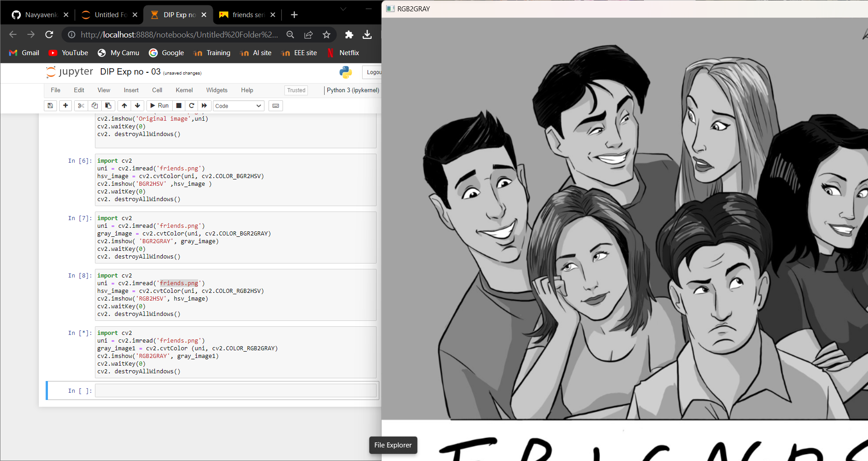Close the DIP Exp no tab

[x=204, y=15]
